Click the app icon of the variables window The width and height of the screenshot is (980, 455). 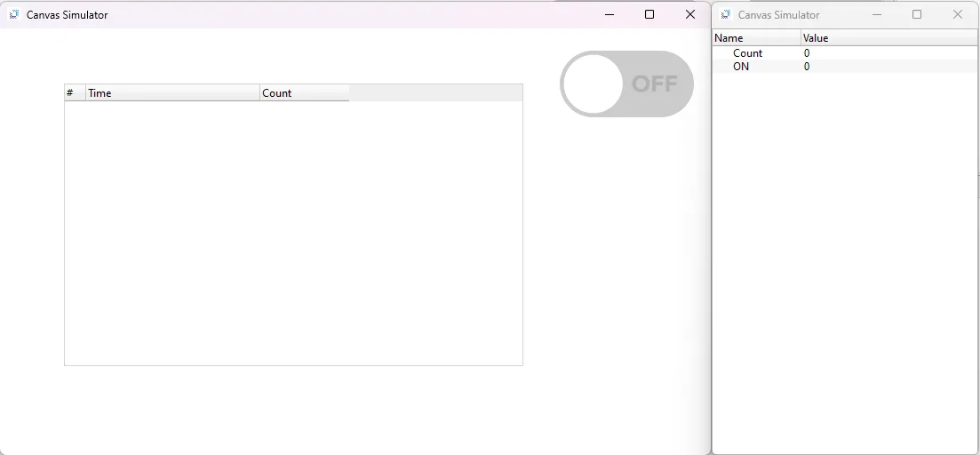tap(726, 14)
